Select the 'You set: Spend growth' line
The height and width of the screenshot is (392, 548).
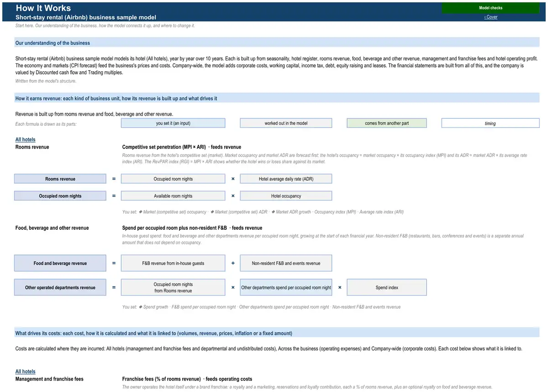point(261,307)
